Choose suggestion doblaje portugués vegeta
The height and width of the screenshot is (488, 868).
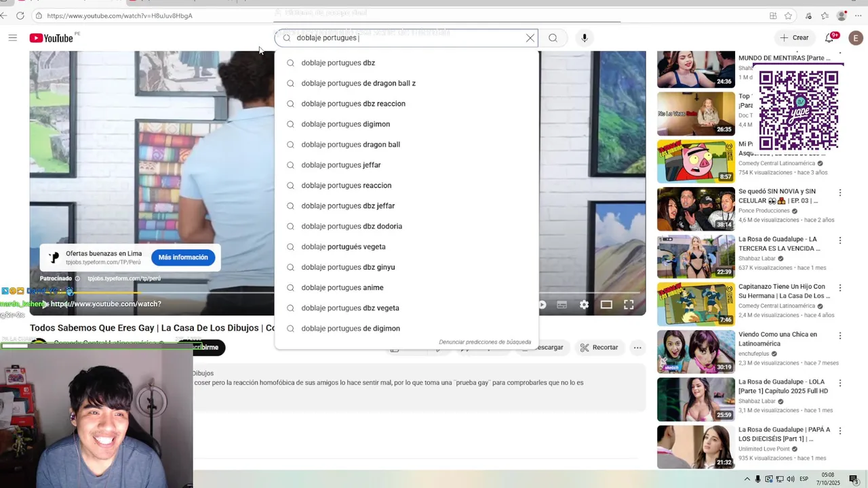click(406, 247)
